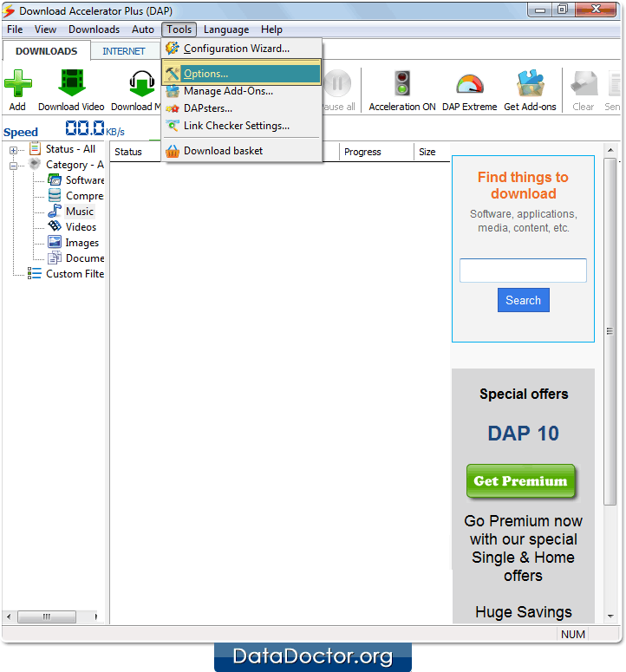Viewport: 626px width, 672px height.
Task: Open the Downloads menu
Action: click(94, 29)
